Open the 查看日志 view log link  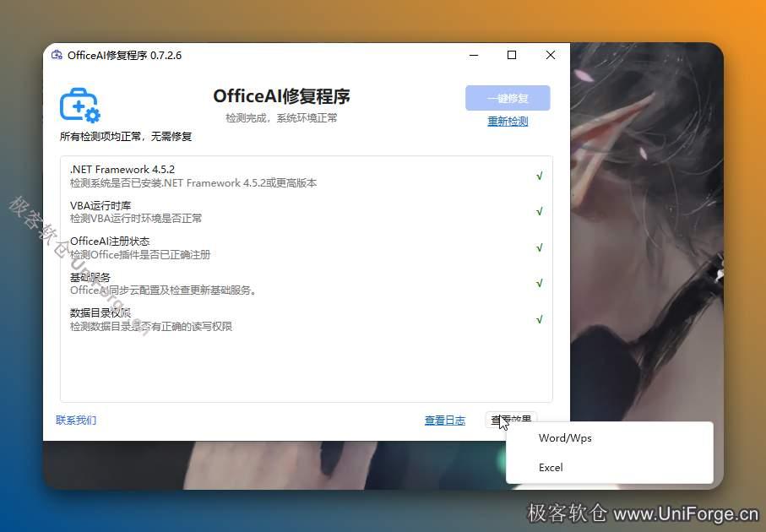click(444, 421)
